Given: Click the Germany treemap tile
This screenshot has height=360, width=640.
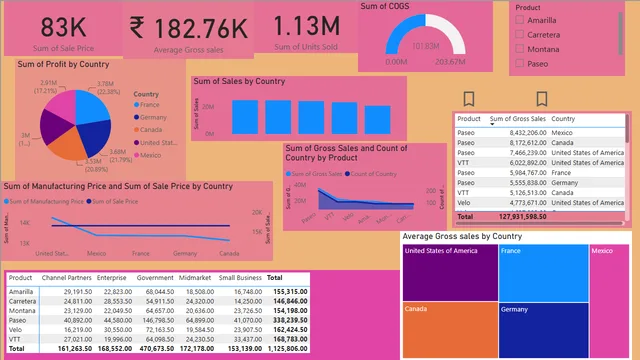Looking at the screenshot, I should pos(544,330).
